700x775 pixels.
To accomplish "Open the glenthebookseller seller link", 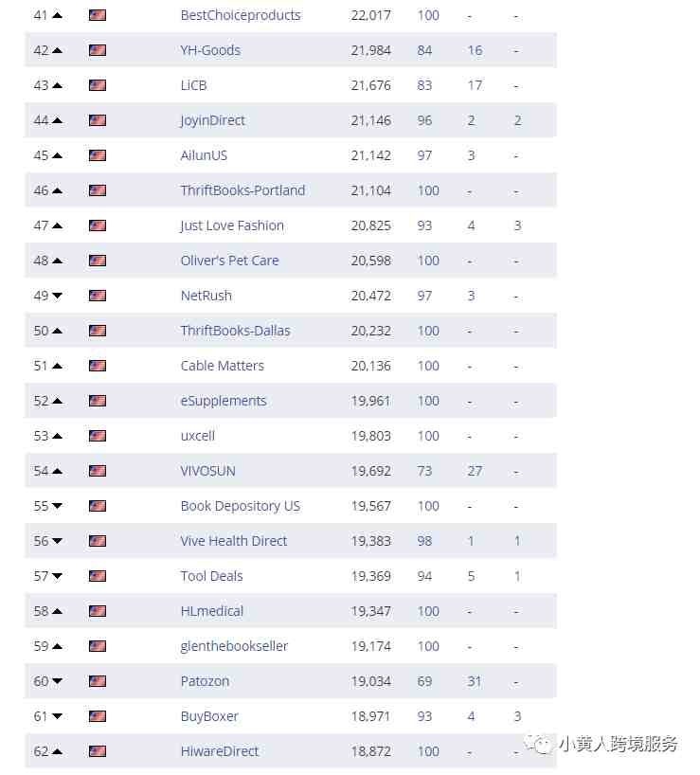I will point(234,646).
